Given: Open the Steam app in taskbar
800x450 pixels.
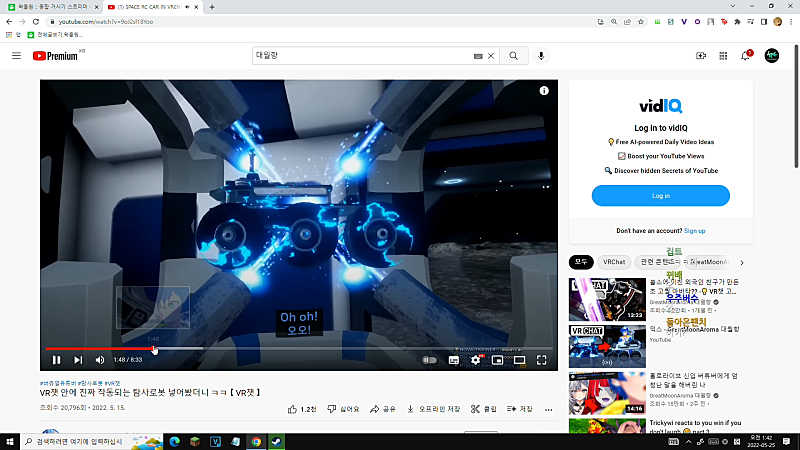Looking at the screenshot, I should coord(277,441).
